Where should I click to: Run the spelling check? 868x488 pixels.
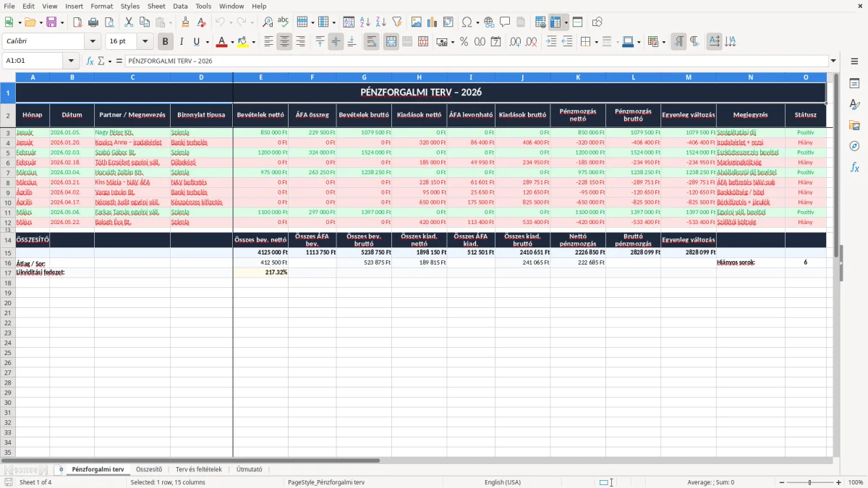pos(284,22)
